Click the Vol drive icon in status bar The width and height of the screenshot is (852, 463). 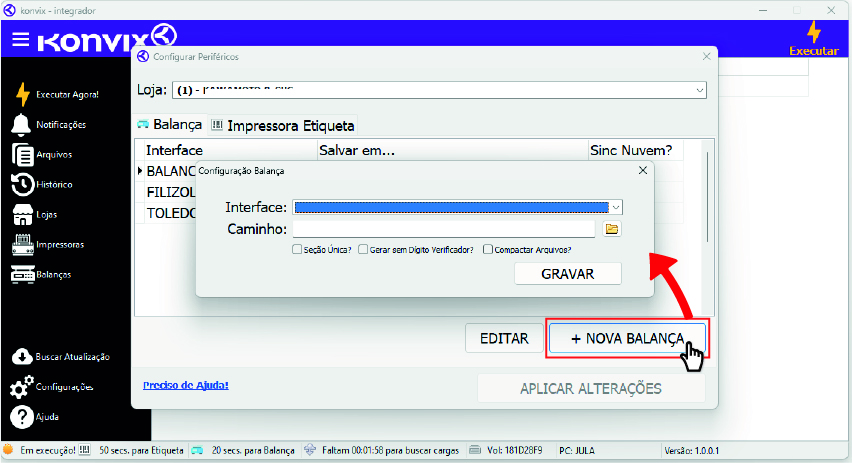(475, 450)
